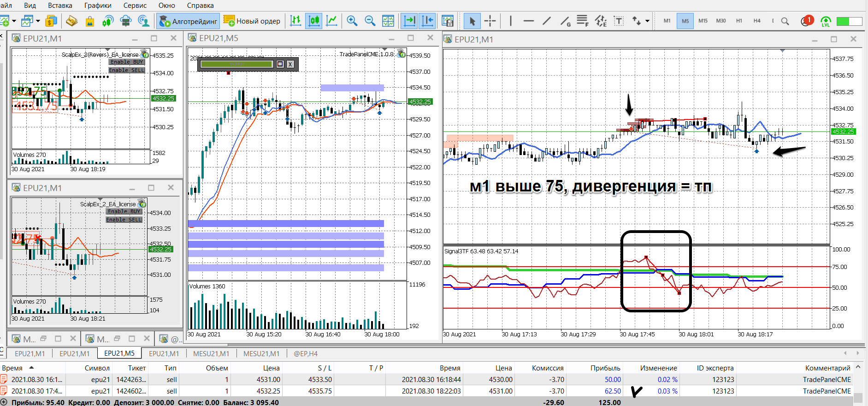Select the Gann line tool

tap(565, 21)
